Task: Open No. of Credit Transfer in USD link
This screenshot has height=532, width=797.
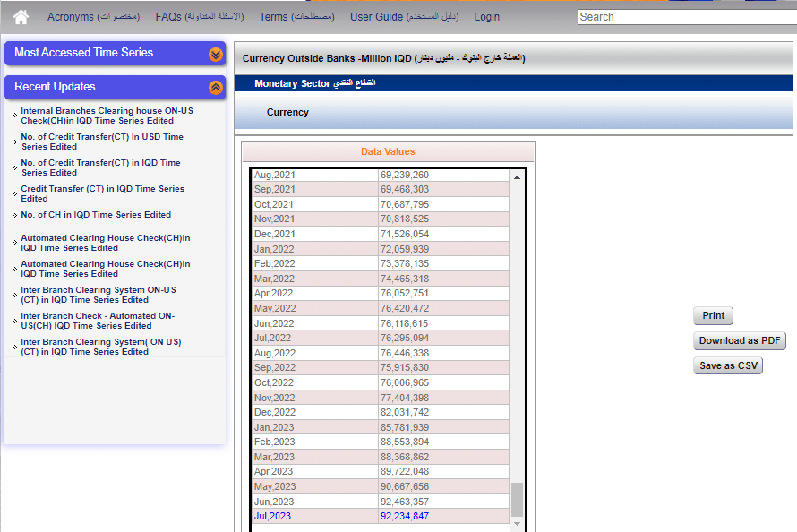Action: pos(102,142)
